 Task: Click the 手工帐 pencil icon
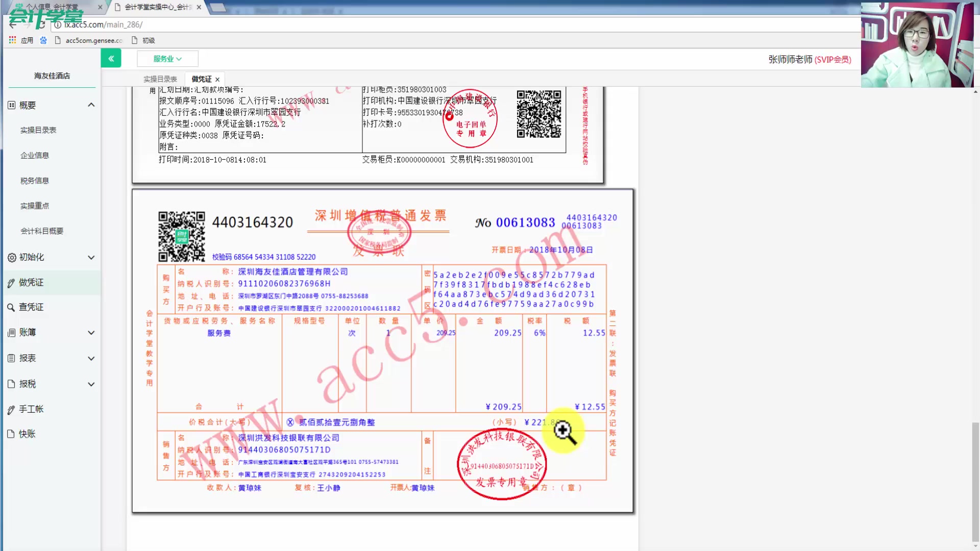coord(11,410)
